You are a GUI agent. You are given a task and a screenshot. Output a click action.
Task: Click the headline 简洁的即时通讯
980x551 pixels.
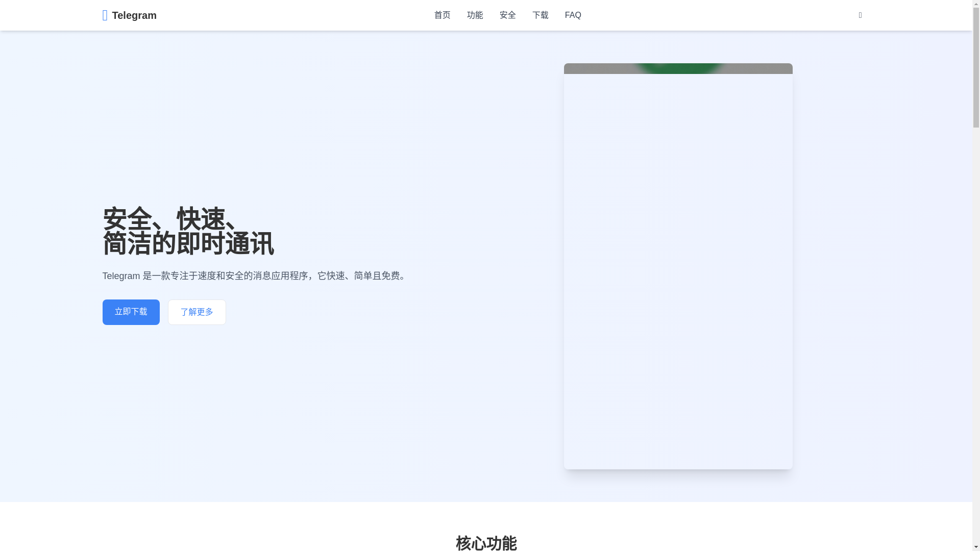tap(188, 244)
